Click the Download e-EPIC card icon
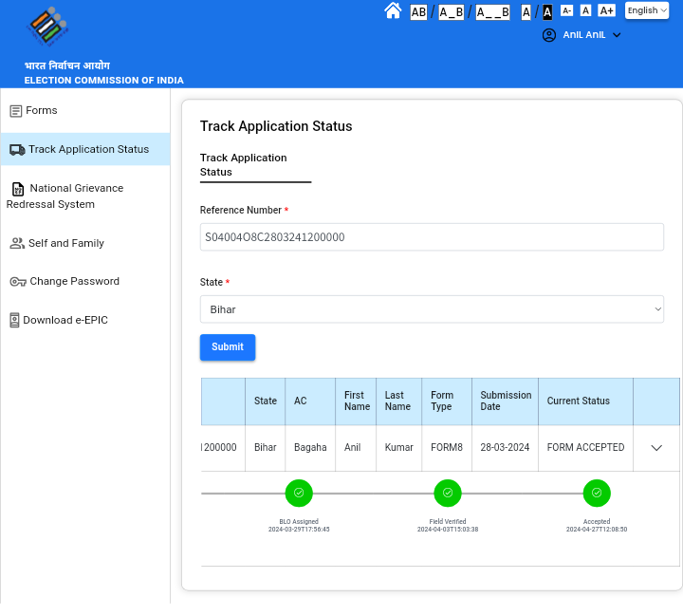 coord(14,320)
